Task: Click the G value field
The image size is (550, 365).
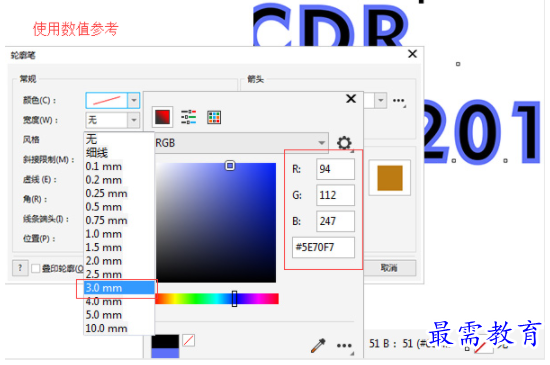Action: (335, 195)
